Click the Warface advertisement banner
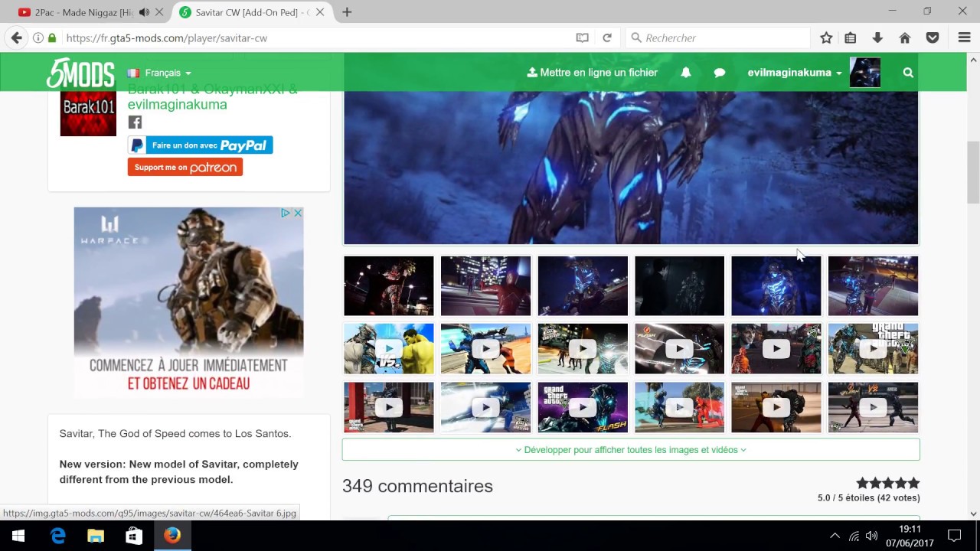980x551 pixels. point(189,302)
